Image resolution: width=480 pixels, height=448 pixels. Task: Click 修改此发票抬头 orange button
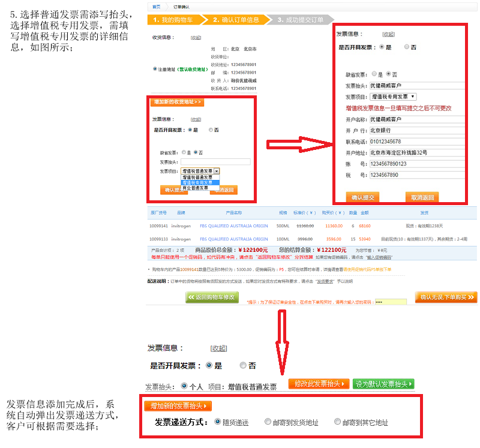[x=319, y=384]
